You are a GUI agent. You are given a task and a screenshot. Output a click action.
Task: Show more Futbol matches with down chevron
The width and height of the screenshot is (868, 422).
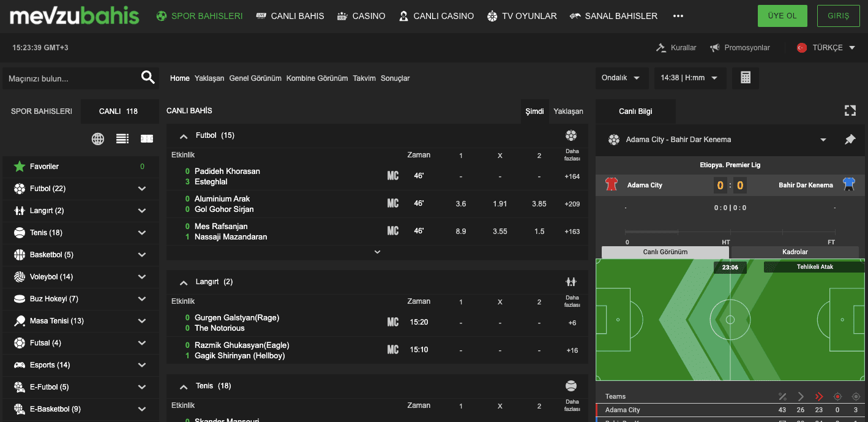click(377, 252)
